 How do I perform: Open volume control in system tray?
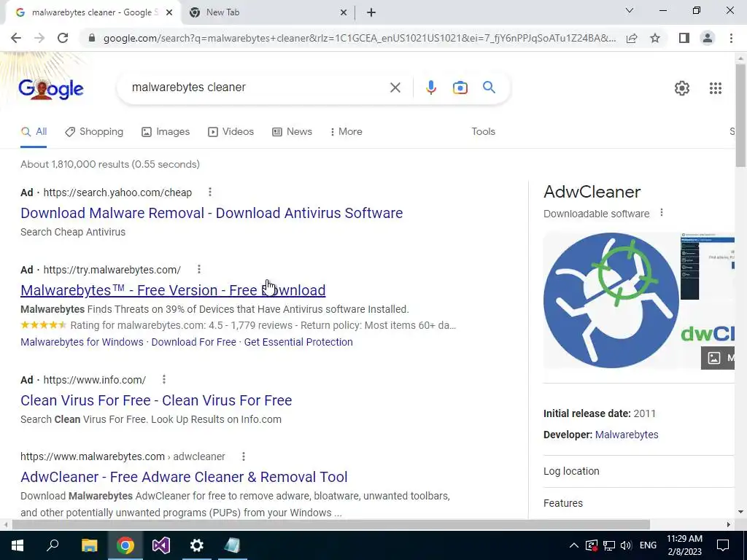click(626, 545)
